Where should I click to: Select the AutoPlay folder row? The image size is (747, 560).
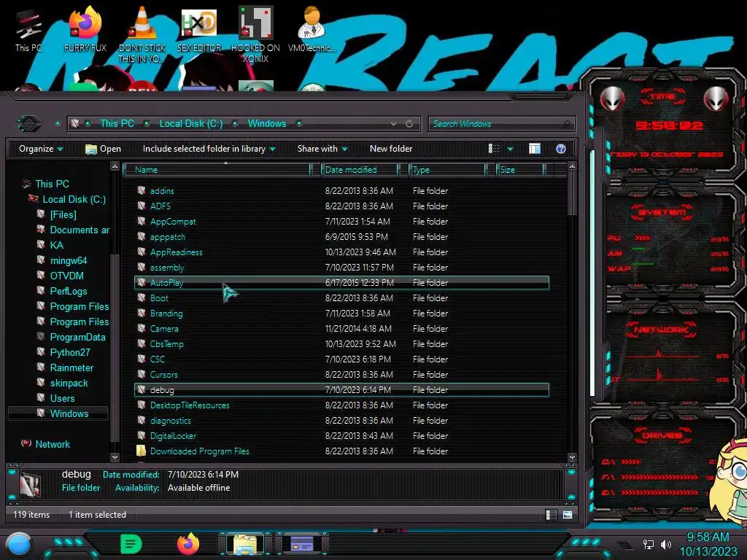pos(341,283)
